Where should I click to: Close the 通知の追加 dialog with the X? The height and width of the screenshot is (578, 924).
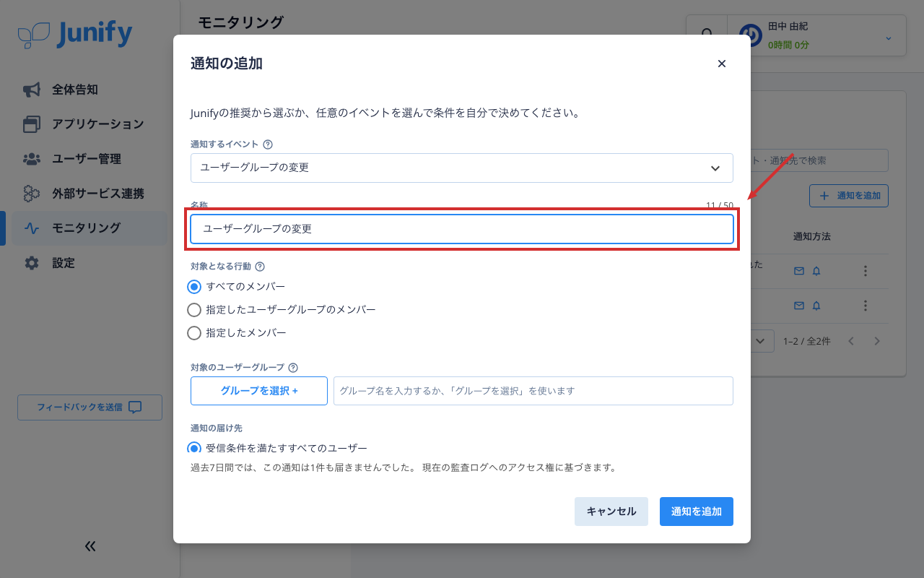[721, 64]
